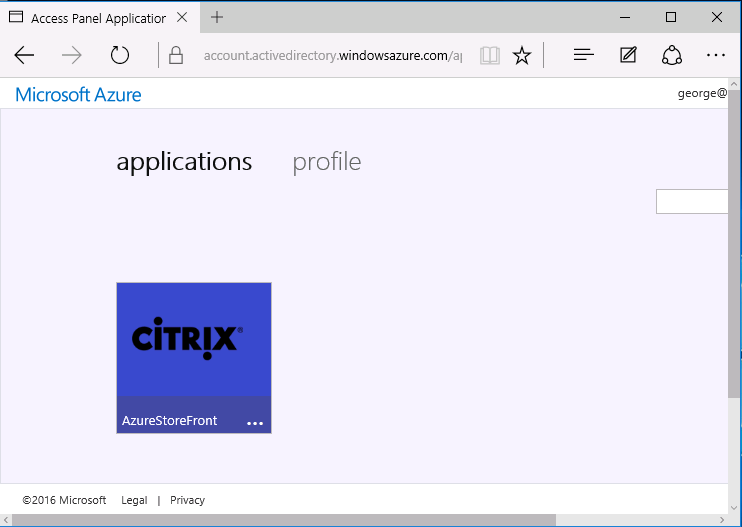The height and width of the screenshot is (527, 742).
Task: Refresh the current page
Action: (120, 55)
